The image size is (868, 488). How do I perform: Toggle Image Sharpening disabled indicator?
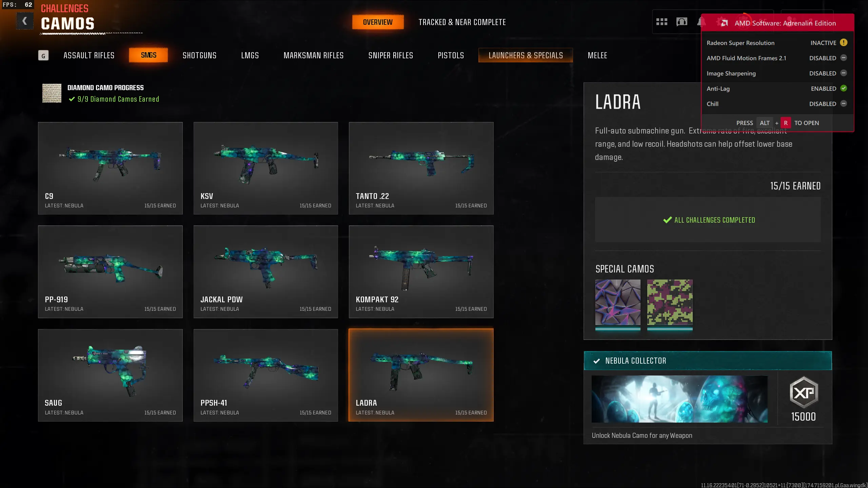coord(844,73)
